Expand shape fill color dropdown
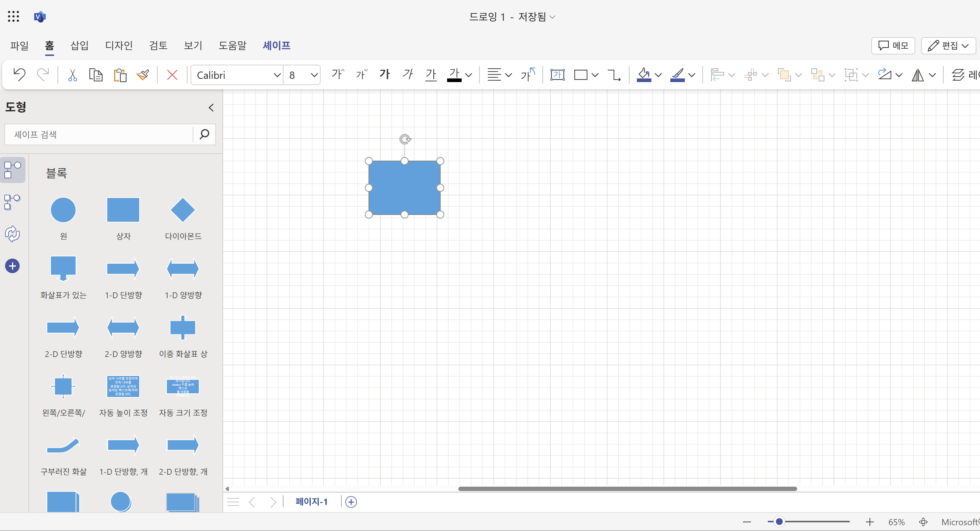The width and height of the screenshot is (980, 531). tap(658, 75)
